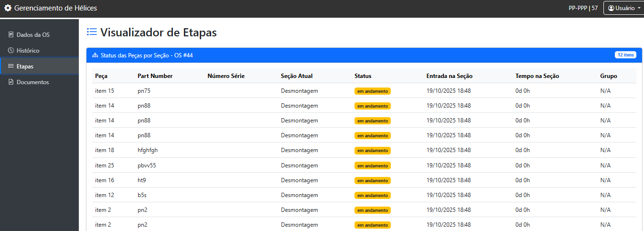The width and height of the screenshot is (644, 231).
Task: Click the N/A group in item 12 row
Action: 605,195
